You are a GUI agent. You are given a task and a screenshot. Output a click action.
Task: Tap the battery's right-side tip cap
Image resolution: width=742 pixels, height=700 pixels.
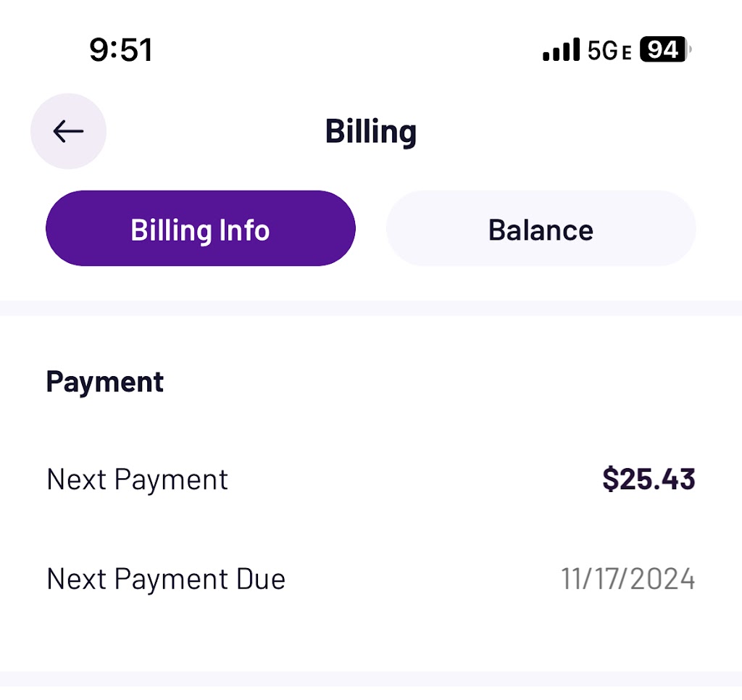point(690,50)
